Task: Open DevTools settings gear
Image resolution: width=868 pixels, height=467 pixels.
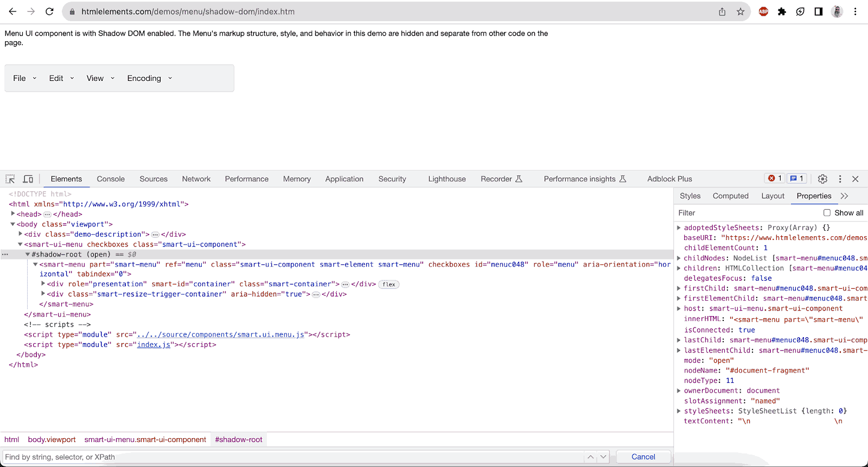Action: tap(822, 179)
